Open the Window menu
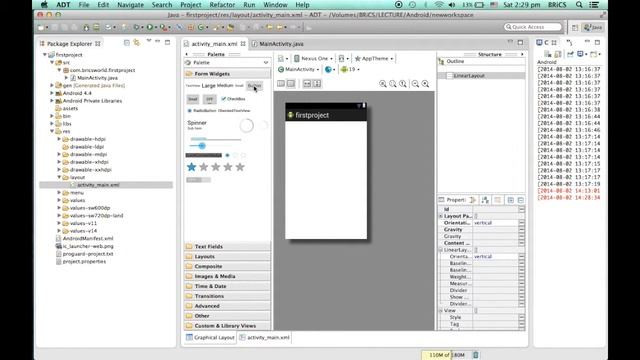This screenshot has width=640, height=360. 275,5
